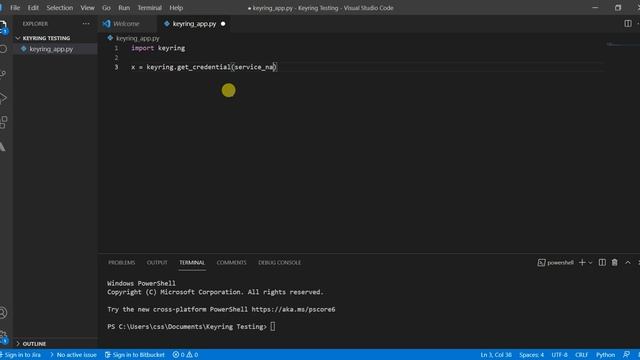Open the File menu
Image resolution: width=640 pixels, height=360 pixels.
tap(15, 8)
